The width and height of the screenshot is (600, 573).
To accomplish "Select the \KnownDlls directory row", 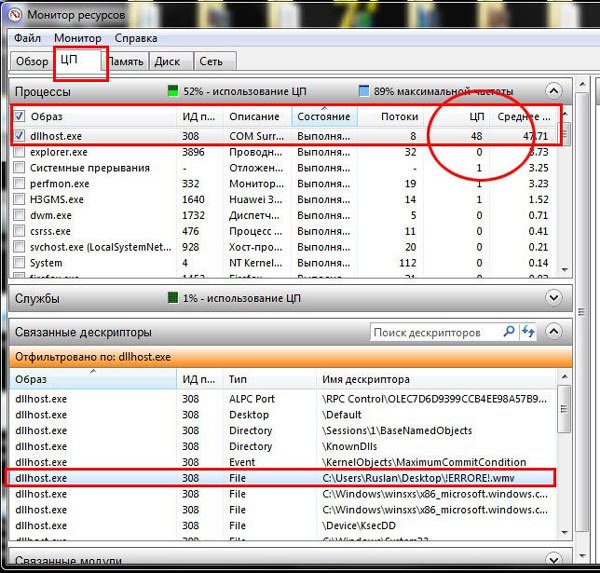I will 283,446.
